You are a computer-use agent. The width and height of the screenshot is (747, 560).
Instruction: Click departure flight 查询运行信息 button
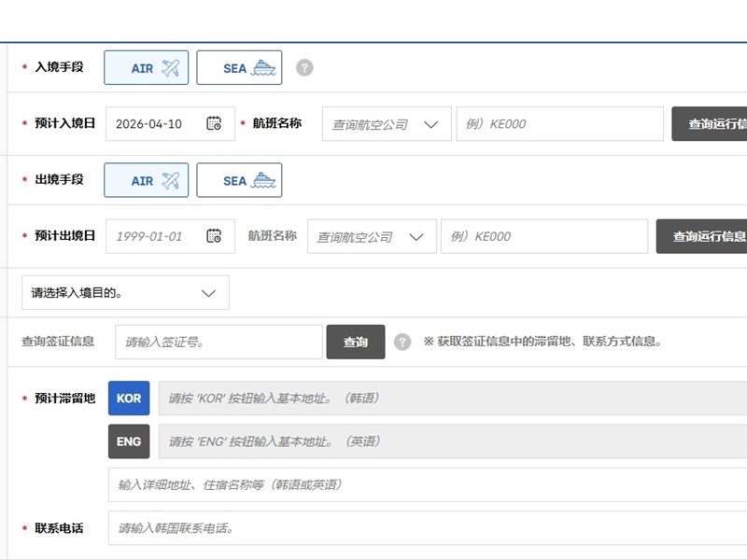coord(703,237)
